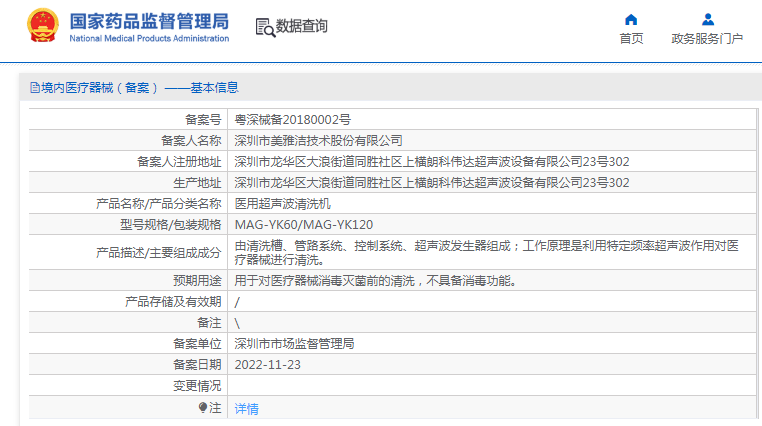Select model MAG-YK60/MAG-YK120

tap(304, 225)
